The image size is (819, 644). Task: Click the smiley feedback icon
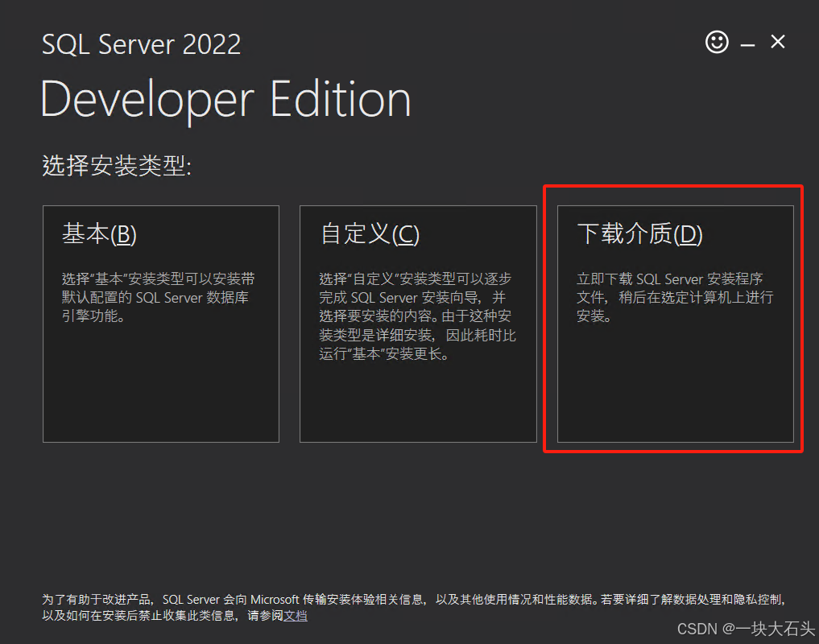pyautogui.click(x=717, y=42)
